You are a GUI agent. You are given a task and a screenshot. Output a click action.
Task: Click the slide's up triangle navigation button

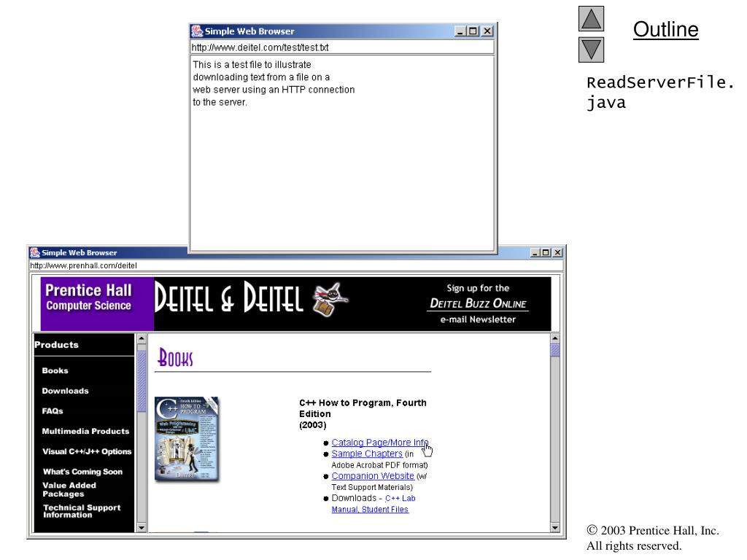click(x=591, y=18)
